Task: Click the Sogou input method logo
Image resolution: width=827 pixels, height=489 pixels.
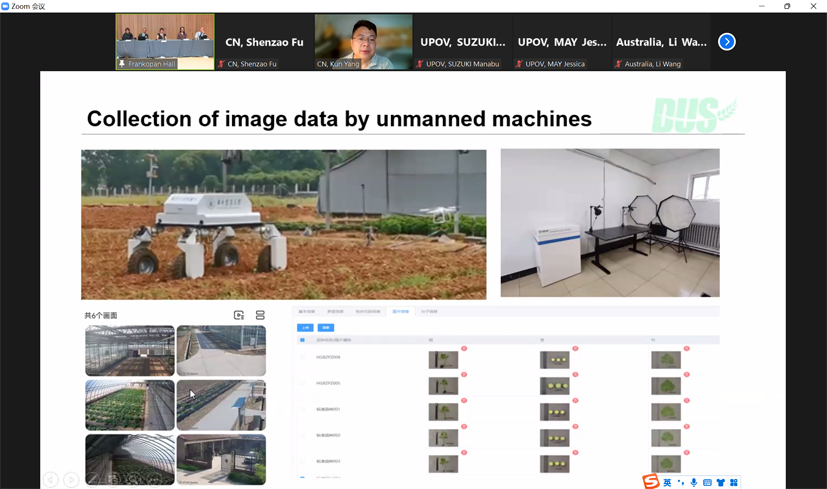Action: click(651, 482)
